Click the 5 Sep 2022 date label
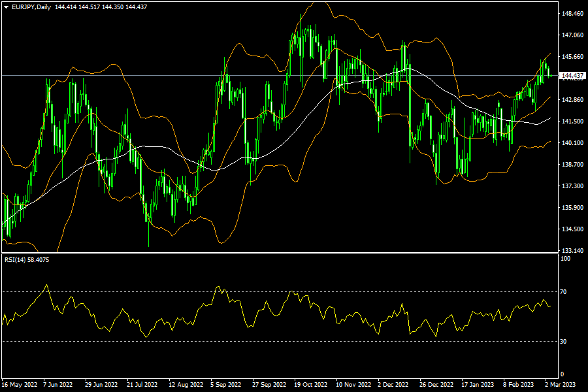Image resolution: width=588 pixels, height=392 pixels. (x=226, y=385)
